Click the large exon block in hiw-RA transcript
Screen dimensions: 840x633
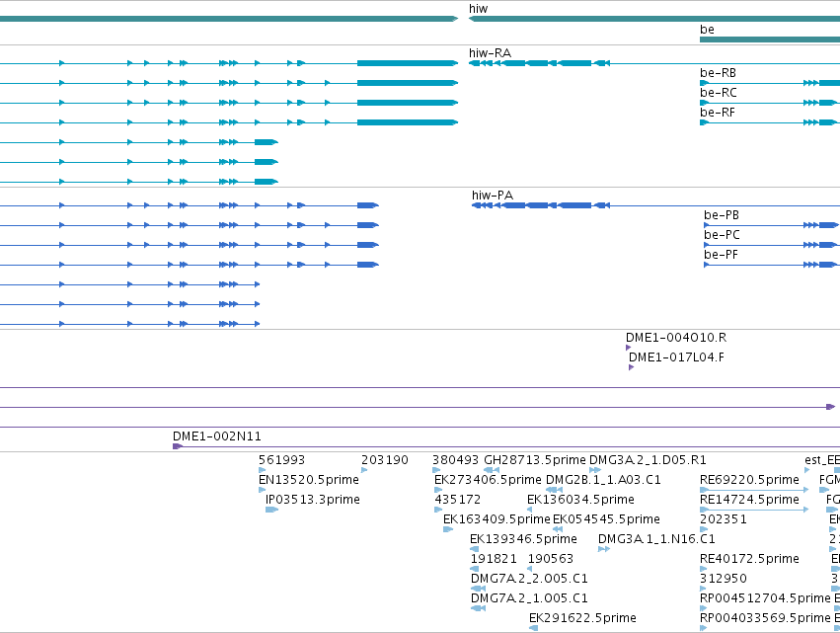click(x=575, y=63)
